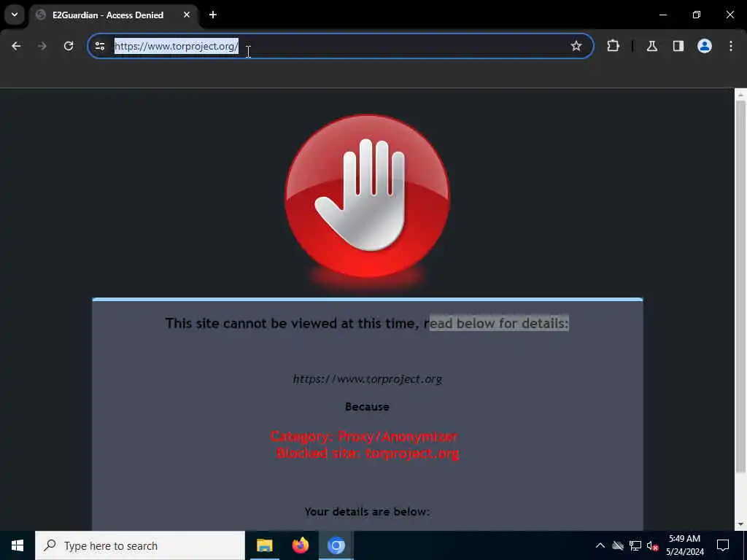Image resolution: width=747 pixels, height=560 pixels.
Task: Click the 'This site cannot be viewed' heading
Action: click(x=368, y=323)
